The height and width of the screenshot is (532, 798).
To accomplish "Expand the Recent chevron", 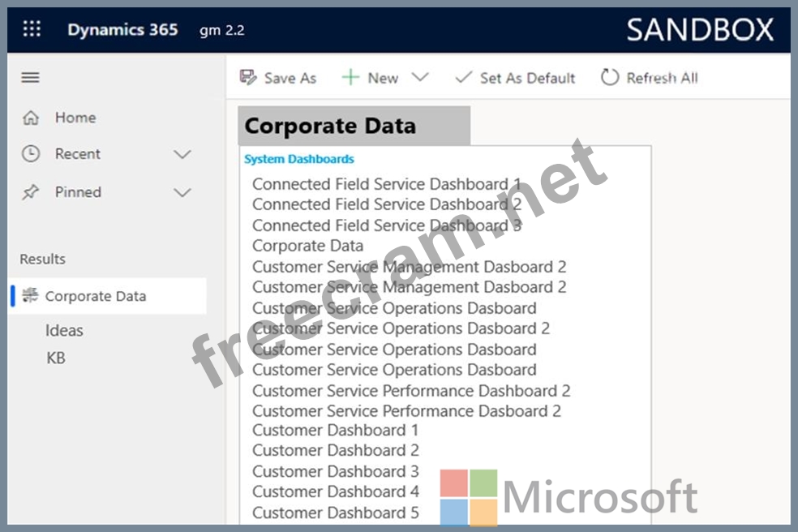I will pyautogui.click(x=182, y=154).
